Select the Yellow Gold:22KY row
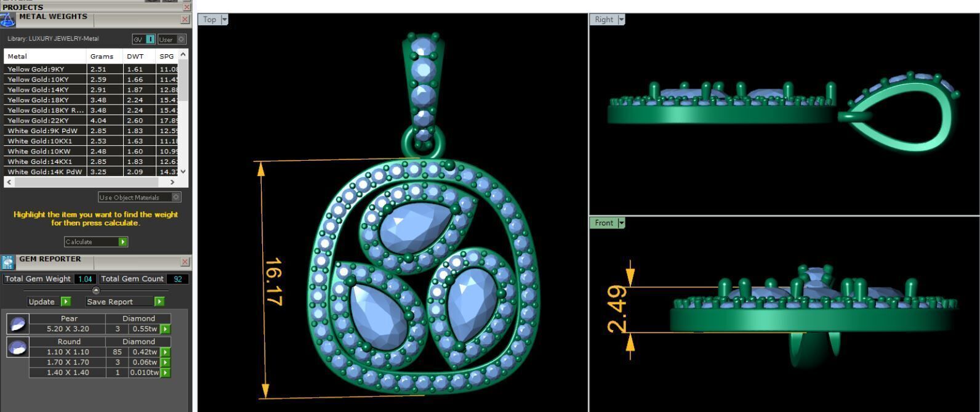This screenshot has height=412, width=980. [91, 120]
